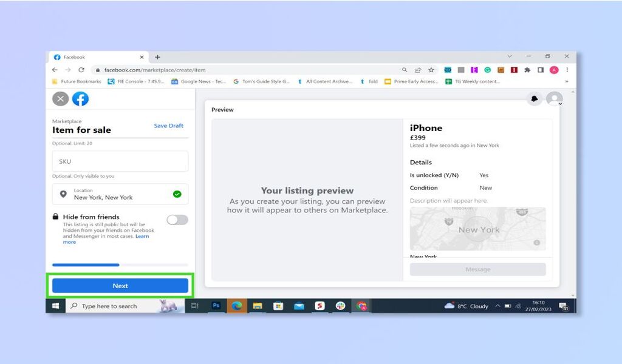Viewport: 622px width, 364px height.
Task: Click the Save Draft link
Action: [x=169, y=126]
